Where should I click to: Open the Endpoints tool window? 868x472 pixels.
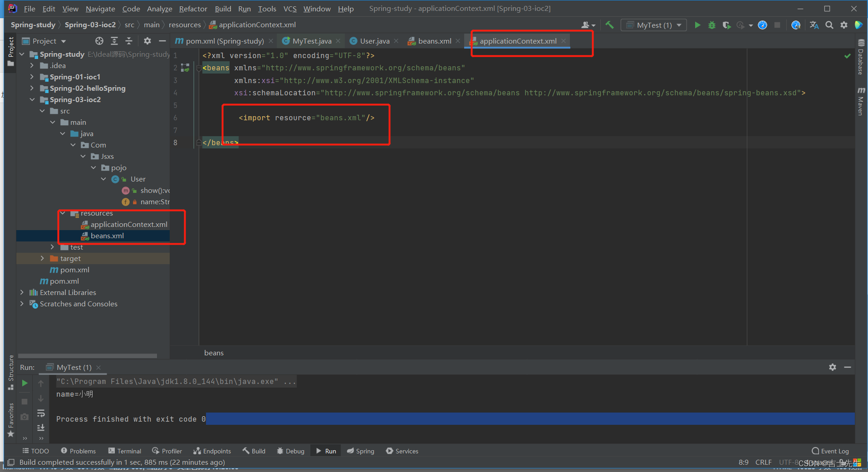point(212,451)
